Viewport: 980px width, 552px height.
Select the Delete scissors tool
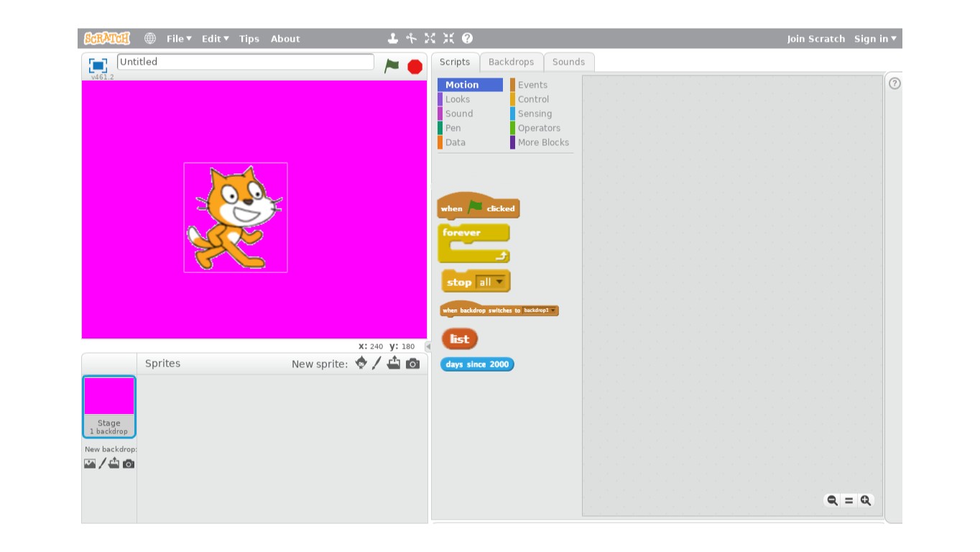(x=411, y=39)
